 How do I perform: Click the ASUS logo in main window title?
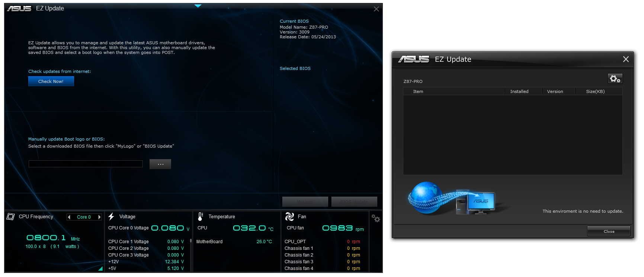[19, 8]
